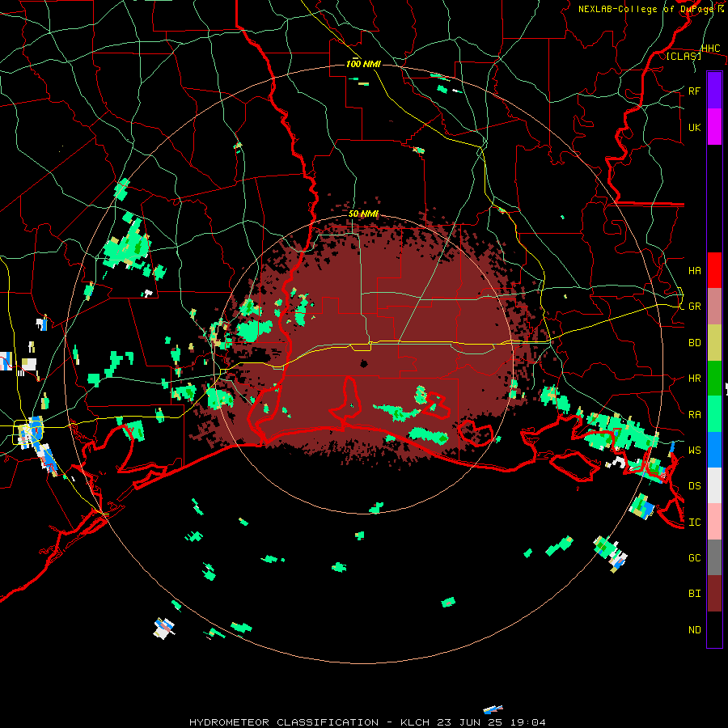Click the DS legend label
This screenshot has height=728, width=728.
tap(694, 486)
